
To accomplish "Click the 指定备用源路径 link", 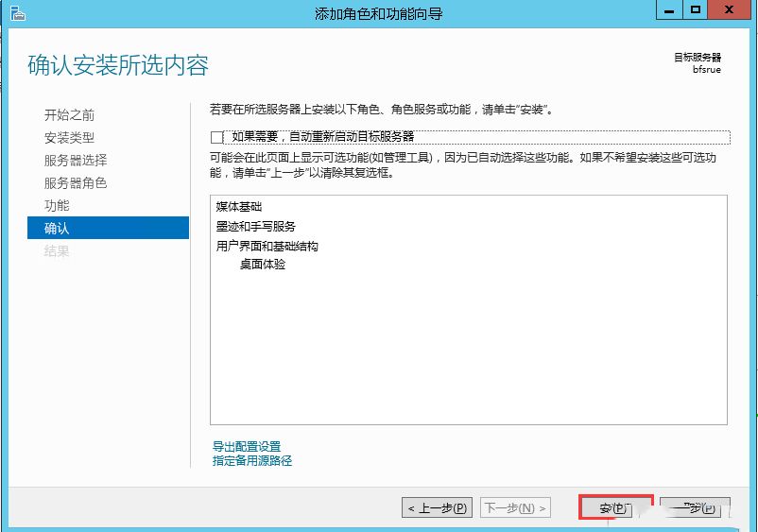I will [252, 461].
